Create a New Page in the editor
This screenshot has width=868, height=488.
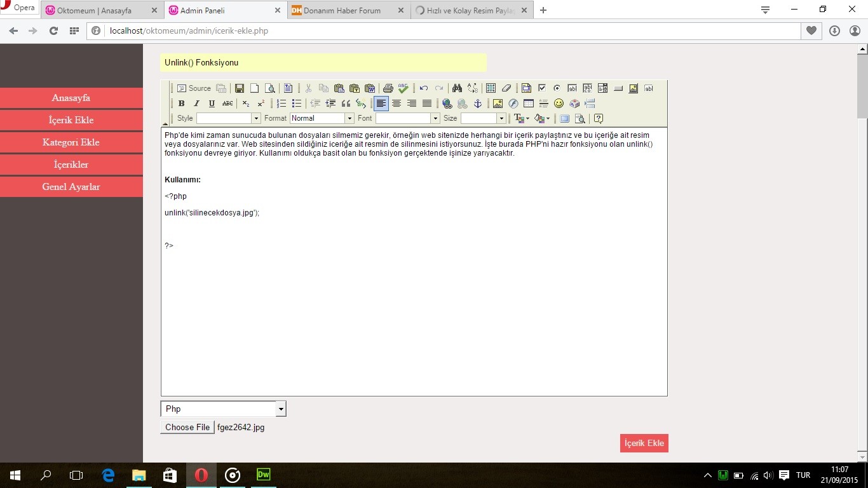[254, 88]
